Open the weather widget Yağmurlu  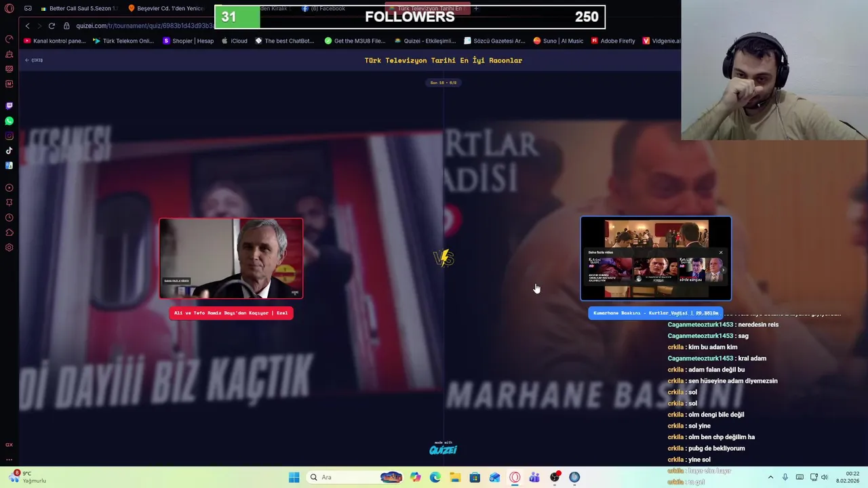28,477
